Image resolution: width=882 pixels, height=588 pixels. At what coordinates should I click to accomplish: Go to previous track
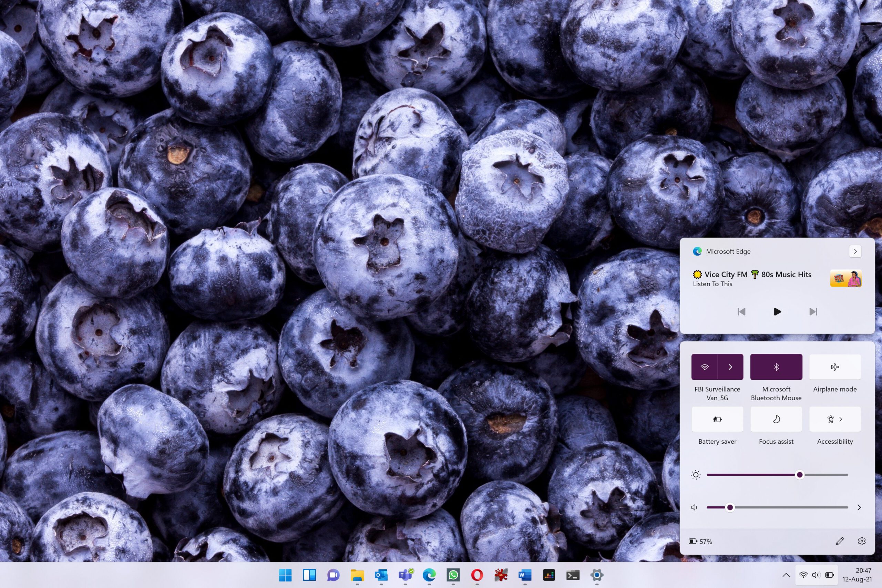tap(741, 312)
